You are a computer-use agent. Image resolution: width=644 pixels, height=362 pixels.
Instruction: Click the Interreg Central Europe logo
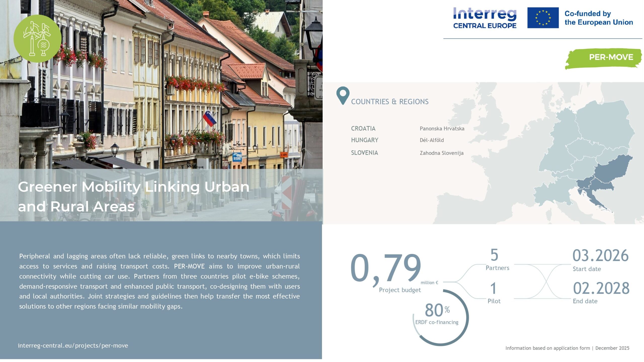click(485, 18)
